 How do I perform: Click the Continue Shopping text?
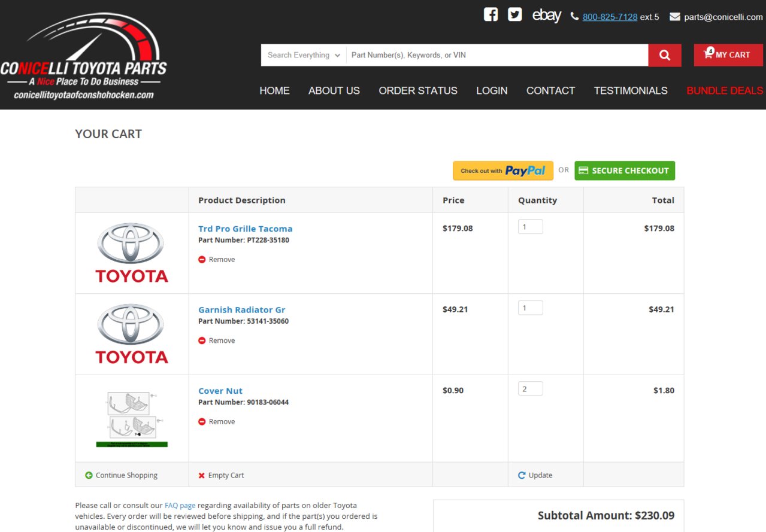pos(126,475)
